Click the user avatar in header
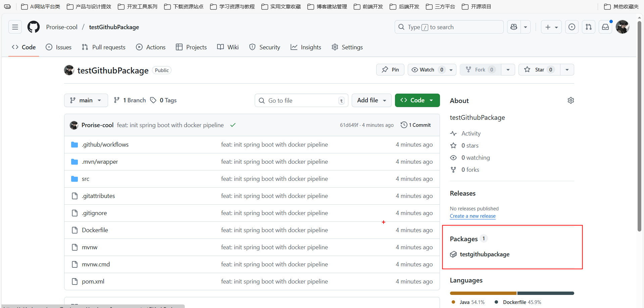Image resolution: width=644 pixels, height=308 pixels. click(x=623, y=27)
